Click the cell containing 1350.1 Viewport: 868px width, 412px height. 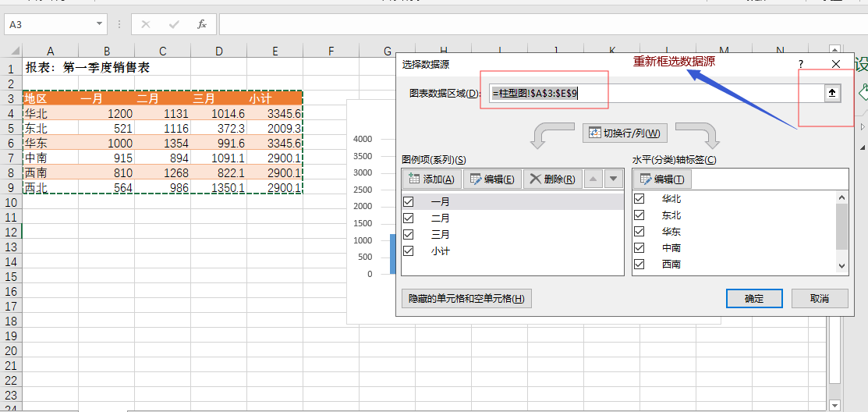(219, 188)
